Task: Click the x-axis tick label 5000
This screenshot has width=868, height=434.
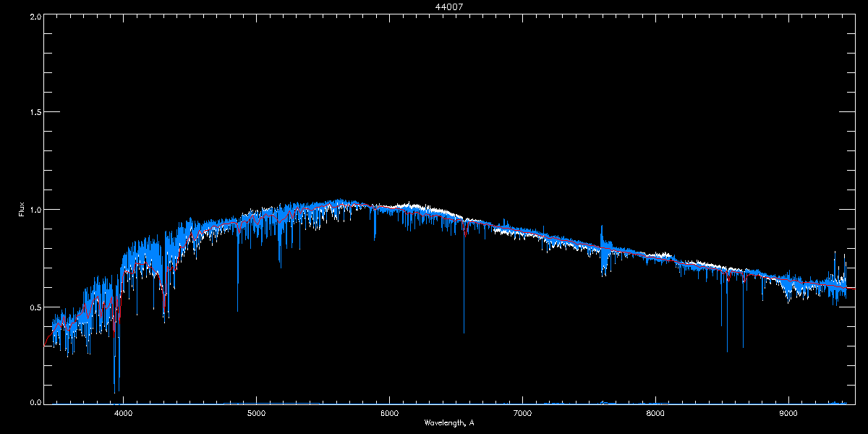Action: tap(256, 414)
